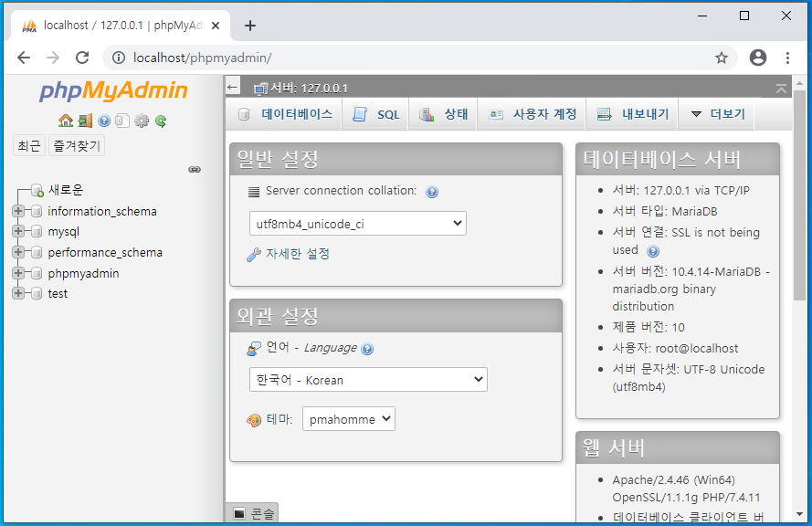Reload navigation panel green refresh icon
Screen dimensions: 812x526
[x=161, y=121]
